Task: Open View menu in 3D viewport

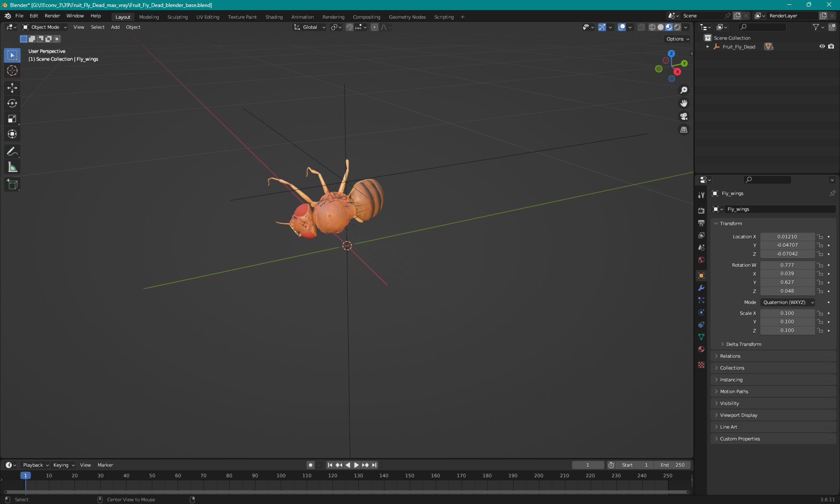Action: point(79,27)
